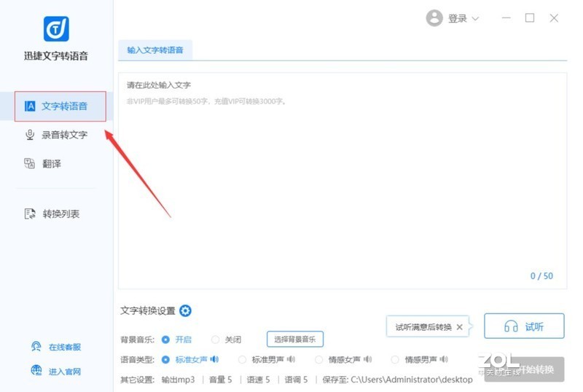Image resolution: width=583 pixels, height=392 pixels.
Task: Click the user avatar icon
Action: coord(434,18)
